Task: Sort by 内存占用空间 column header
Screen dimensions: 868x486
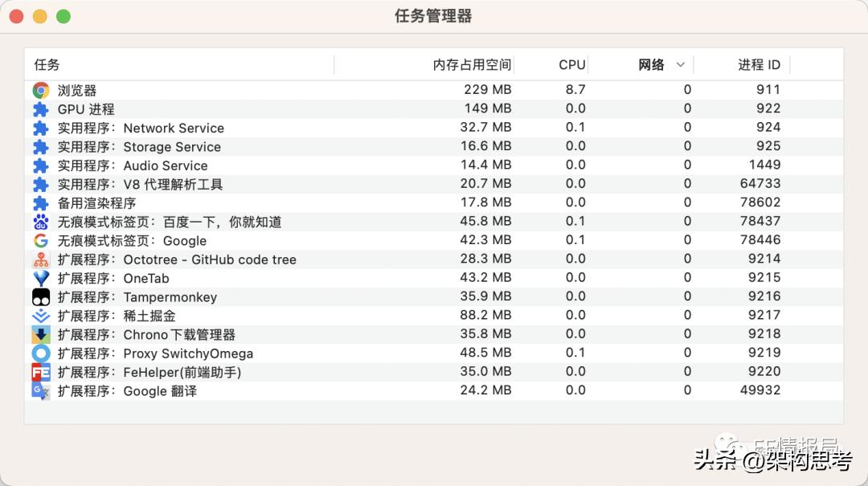Action: click(x=472, y=65)
